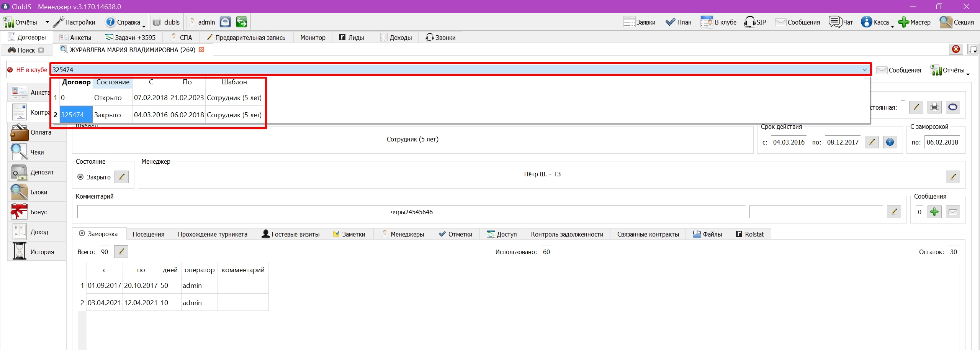The image size is (980, 350).
Task: Click the Заявки toolbar button
Action: pyautogui.click(x=640, y=22)
